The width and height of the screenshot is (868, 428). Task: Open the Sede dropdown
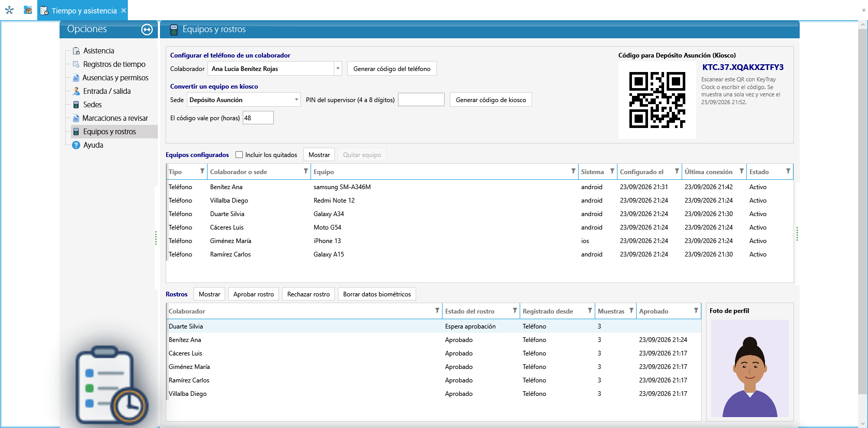point(297,99)
